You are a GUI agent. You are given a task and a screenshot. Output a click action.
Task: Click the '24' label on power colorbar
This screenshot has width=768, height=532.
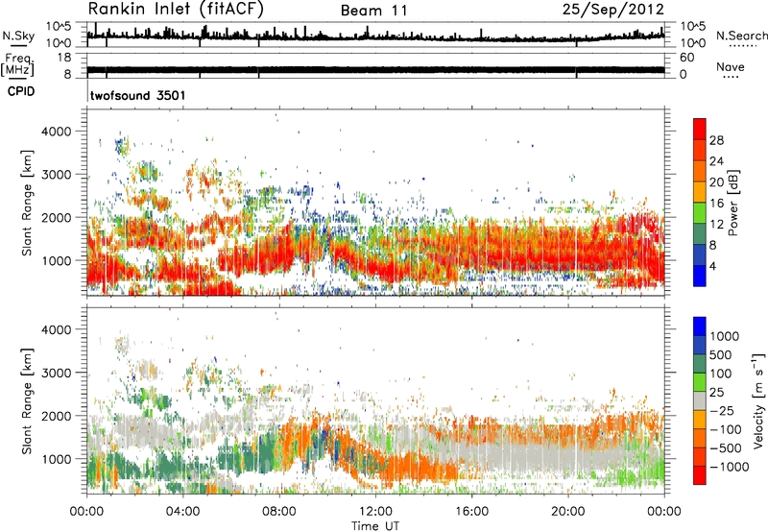click(x=716, y=161)
